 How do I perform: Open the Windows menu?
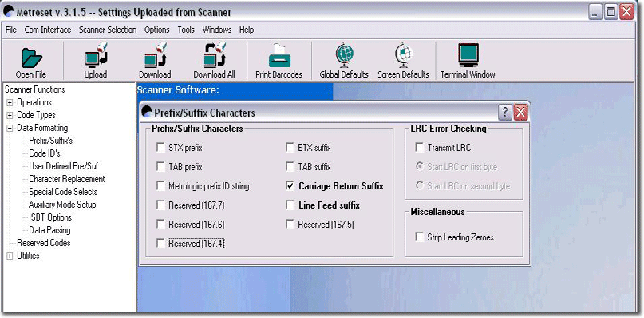pos(217,30)
